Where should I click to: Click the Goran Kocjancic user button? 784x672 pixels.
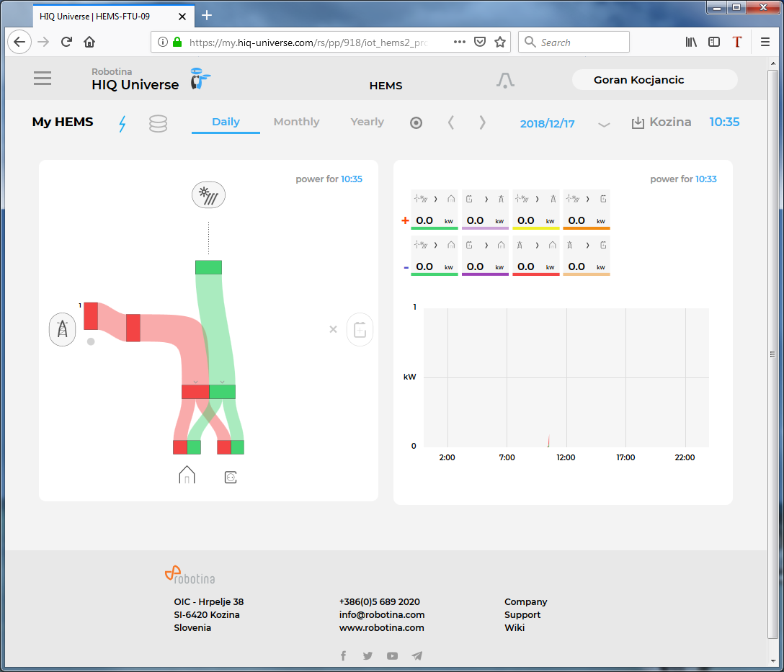pyautogui.click(x=654, y=80)
